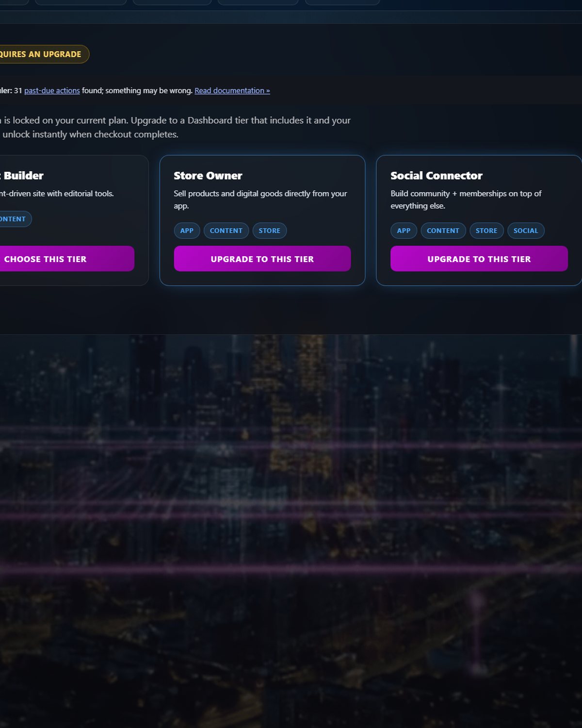This screenshot has height=728, width=582.
Task: Open the past-due actions link
Action: (x=52, y=91)
